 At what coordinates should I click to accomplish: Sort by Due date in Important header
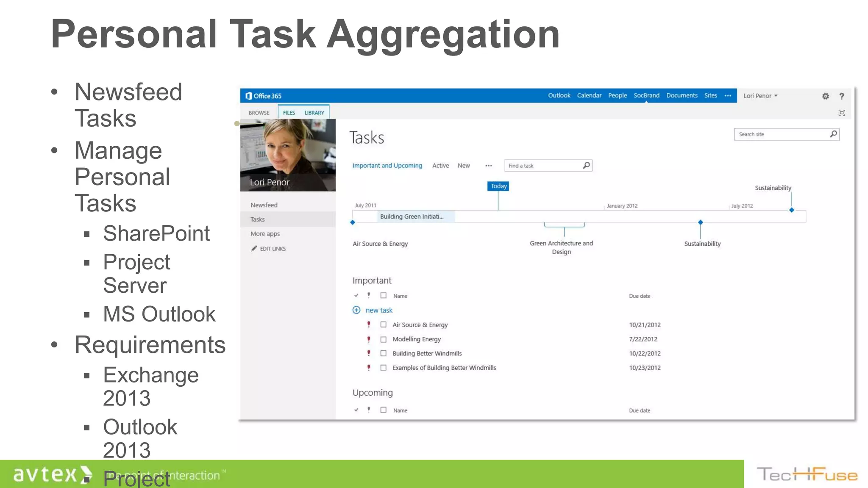639,296
